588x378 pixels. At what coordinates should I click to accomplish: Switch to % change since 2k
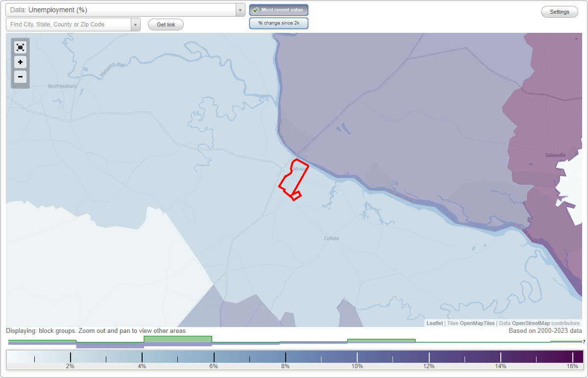pyautogui.click(x=279, y=23)
